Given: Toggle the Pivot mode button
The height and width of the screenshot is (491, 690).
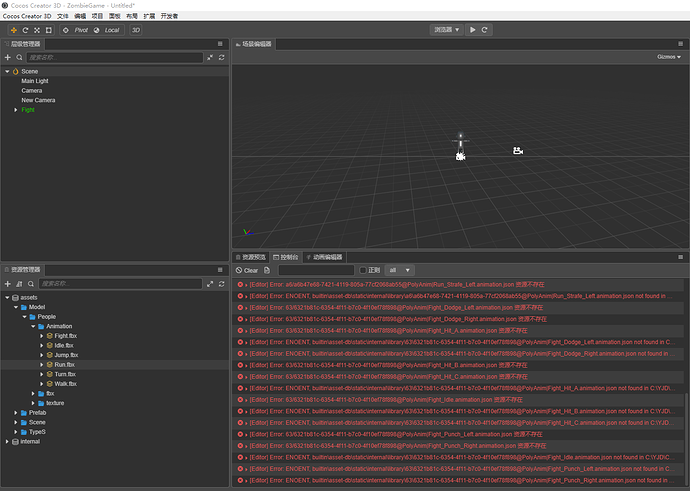Looking at the screenshot, I should pos(75,30).
